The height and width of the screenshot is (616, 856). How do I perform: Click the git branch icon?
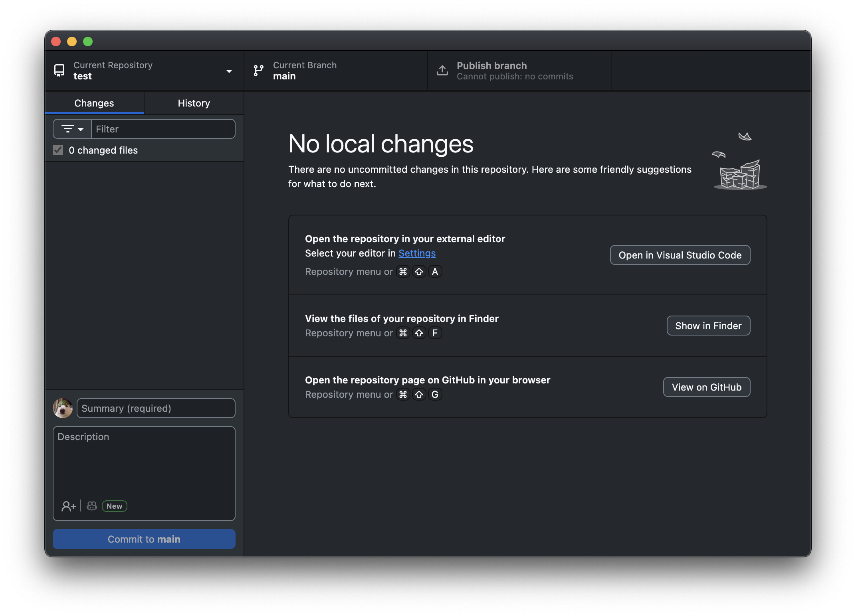(x=259, y=71)
